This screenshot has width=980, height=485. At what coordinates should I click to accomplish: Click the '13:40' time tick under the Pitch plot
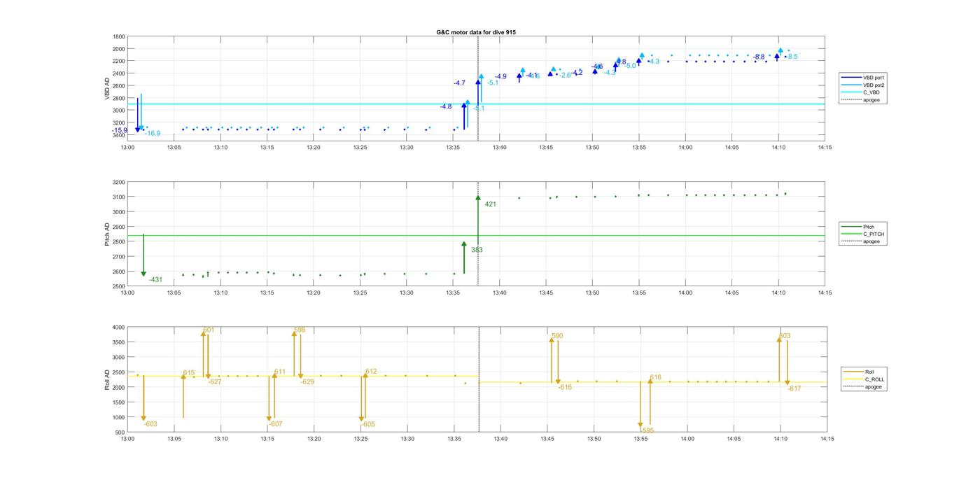point(500,293)
